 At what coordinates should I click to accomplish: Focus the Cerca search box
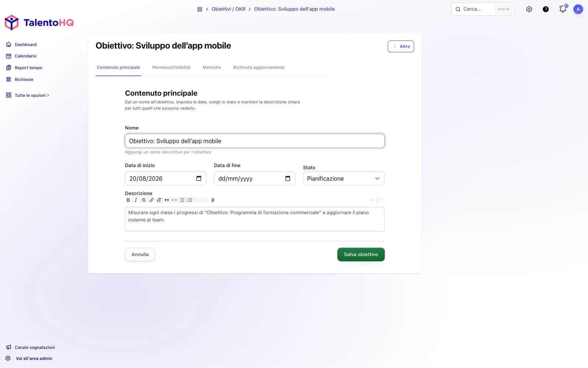tap(483, 9)
